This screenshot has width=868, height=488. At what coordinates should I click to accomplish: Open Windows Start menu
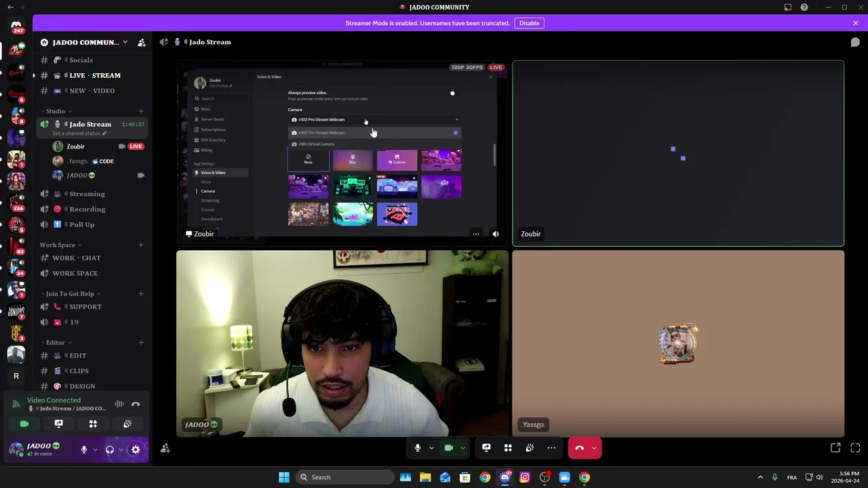(284, 477)
